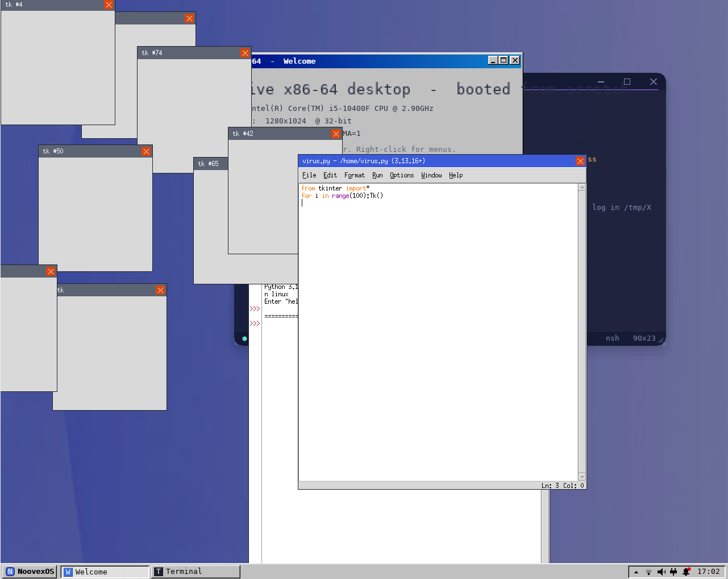Open Help menu in virus.py editor
Screen dimensions: 728x579
coord(456,175)
